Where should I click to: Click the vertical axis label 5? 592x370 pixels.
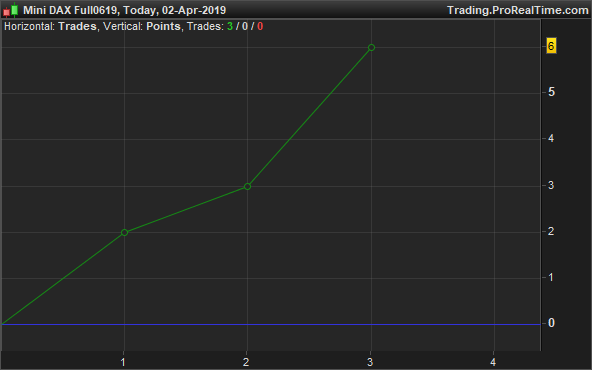click(x=551, y=92)
